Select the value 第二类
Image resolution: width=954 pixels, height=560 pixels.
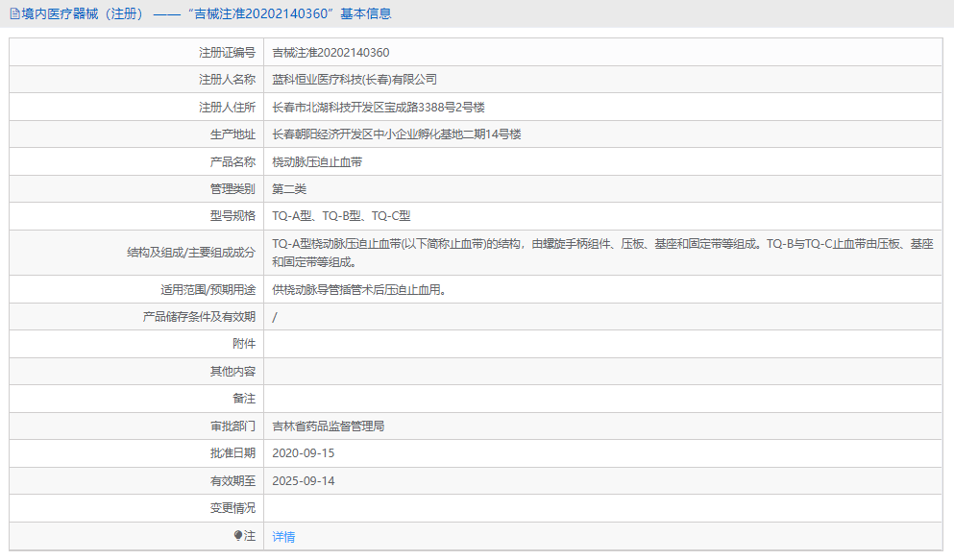[x=289, y=189]
